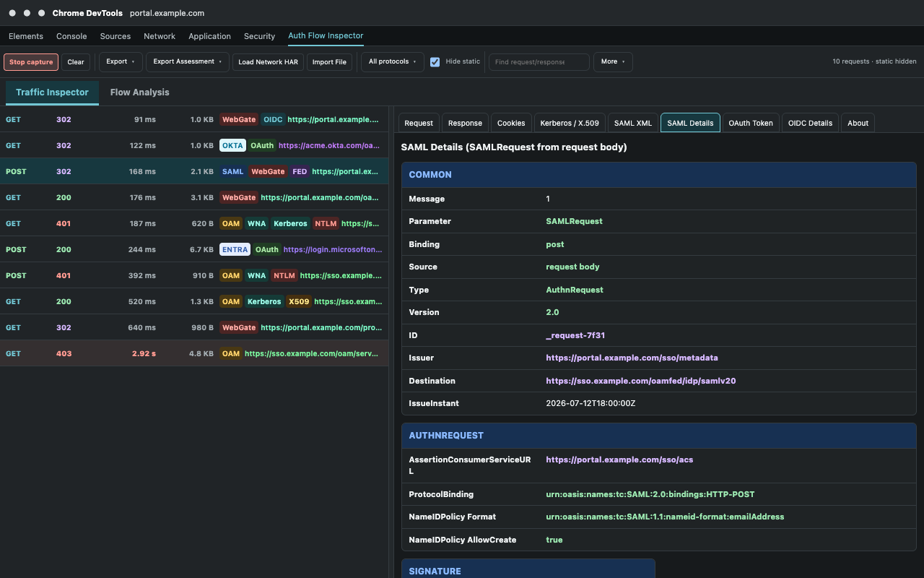Open the All protocols filter dropdown

pyautogui.click(x=393, y=62)
